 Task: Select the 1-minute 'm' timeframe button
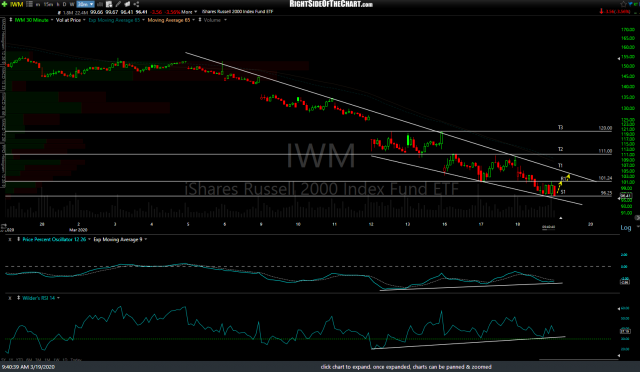pyautogui.click(x=38, y=4)
